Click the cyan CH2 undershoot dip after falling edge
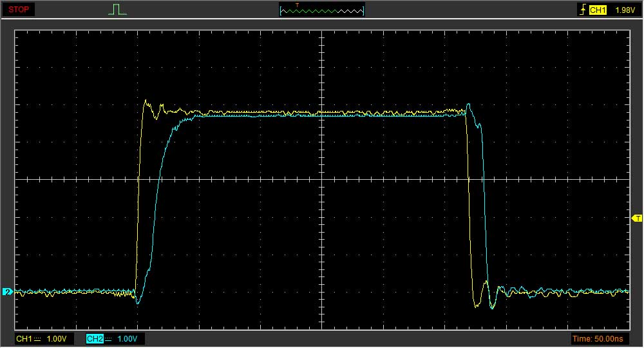This screenshot has width=644, height=348. pos(493,307)
